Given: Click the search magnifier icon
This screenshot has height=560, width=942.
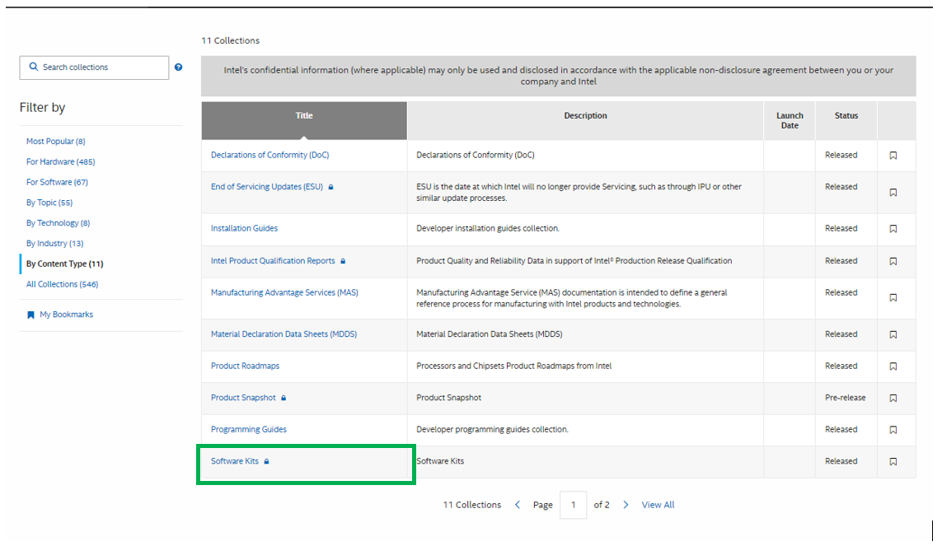Looking at the screenshot, I should click(34, 67).
